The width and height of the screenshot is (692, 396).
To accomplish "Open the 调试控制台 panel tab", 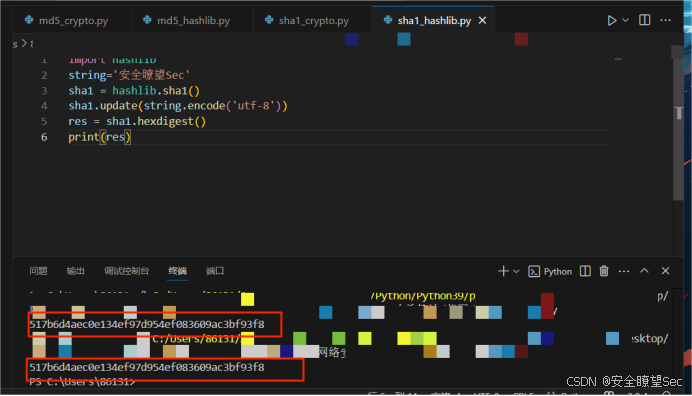I will click(x=127, y=271).
